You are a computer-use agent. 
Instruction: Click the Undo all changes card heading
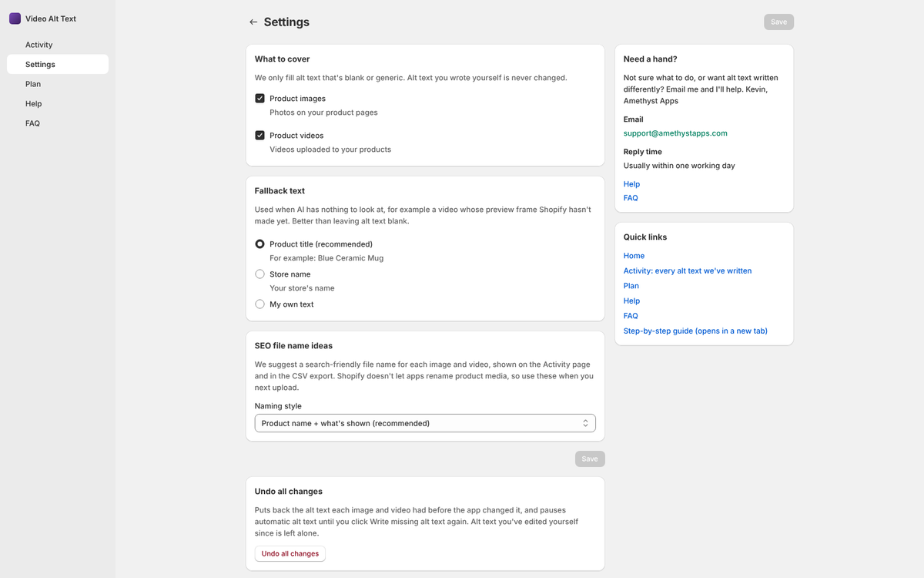(289, 492)
